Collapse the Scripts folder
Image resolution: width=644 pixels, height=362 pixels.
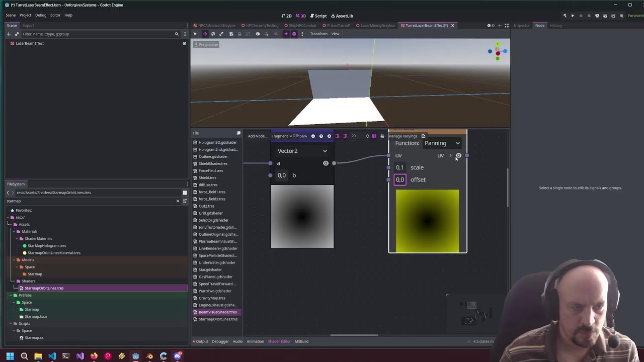pos(11,323)
